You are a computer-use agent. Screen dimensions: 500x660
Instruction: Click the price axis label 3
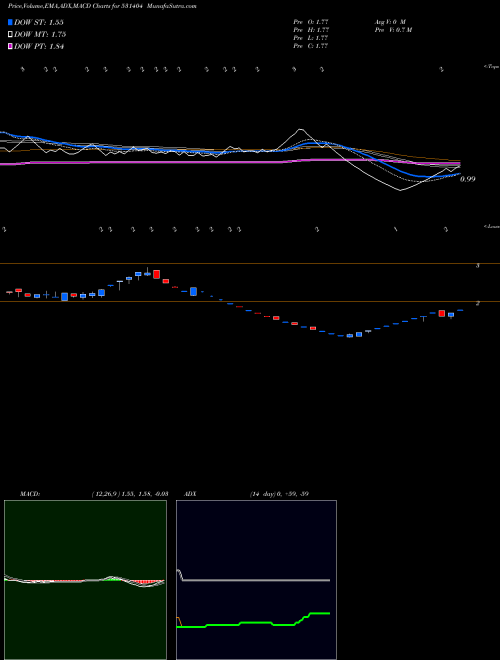478,266
